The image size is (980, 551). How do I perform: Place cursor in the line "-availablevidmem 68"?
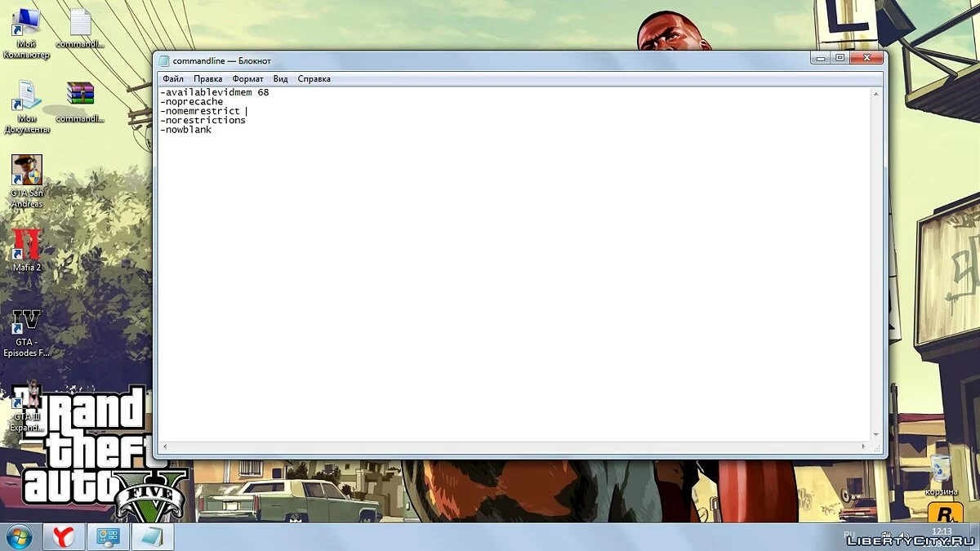215,92
